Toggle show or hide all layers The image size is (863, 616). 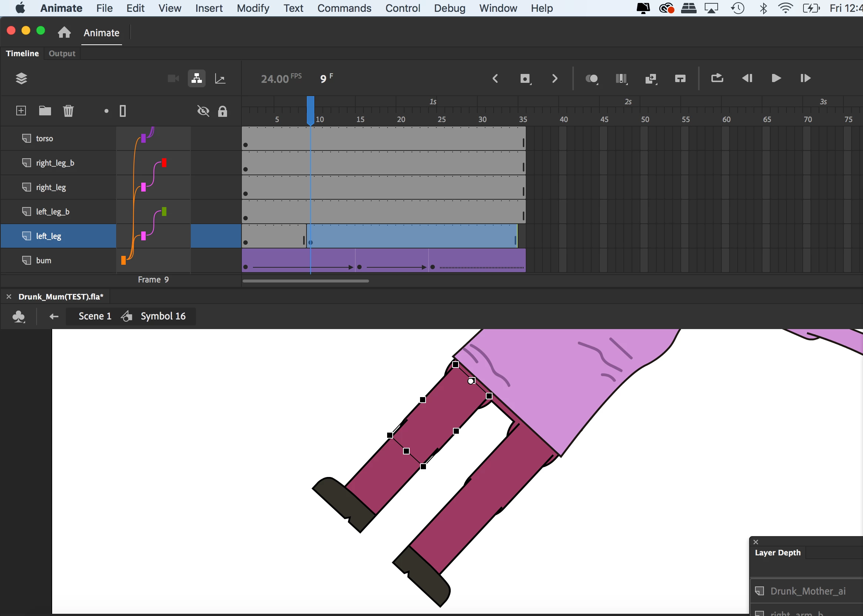(203, 111)
